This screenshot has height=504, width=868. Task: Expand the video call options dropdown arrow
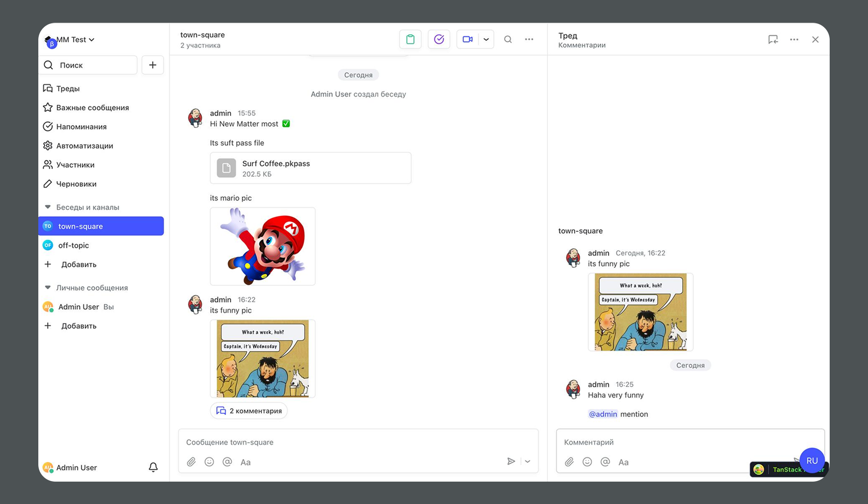[x=486, y=39]
